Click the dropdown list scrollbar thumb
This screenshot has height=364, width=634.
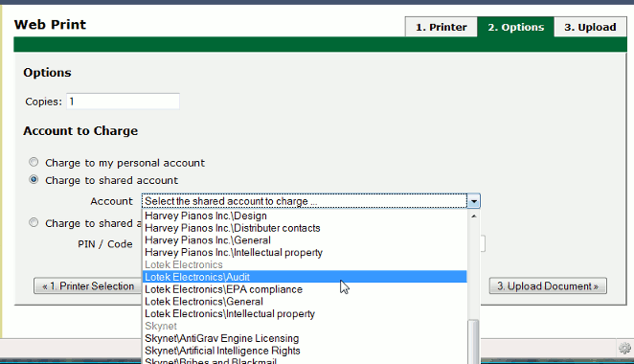tap(473, 342)
